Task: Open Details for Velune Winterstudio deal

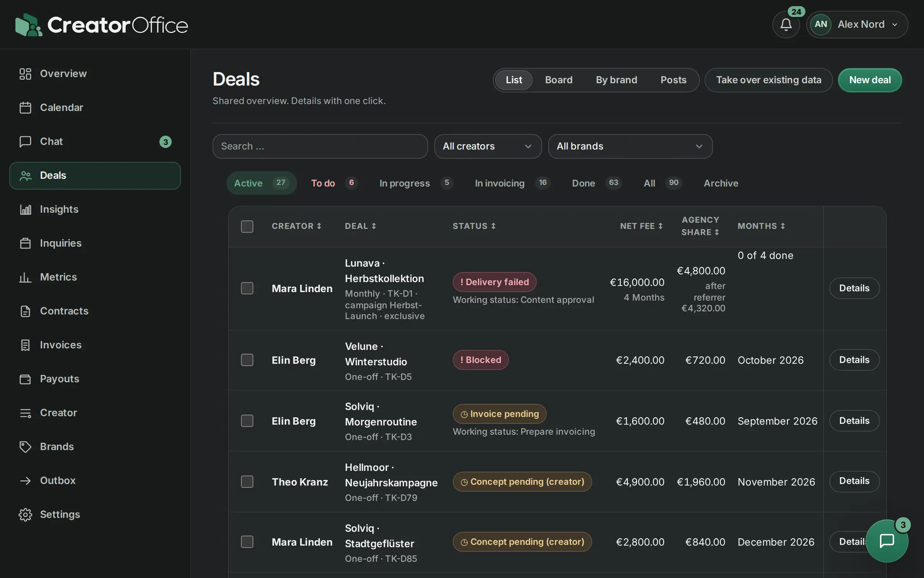Action: click(854, 360)
